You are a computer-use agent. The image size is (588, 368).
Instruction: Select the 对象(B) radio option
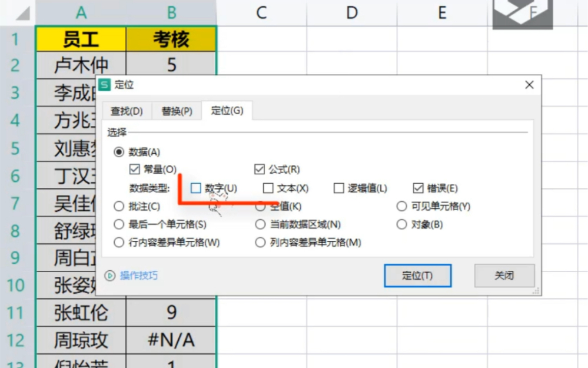401,224
